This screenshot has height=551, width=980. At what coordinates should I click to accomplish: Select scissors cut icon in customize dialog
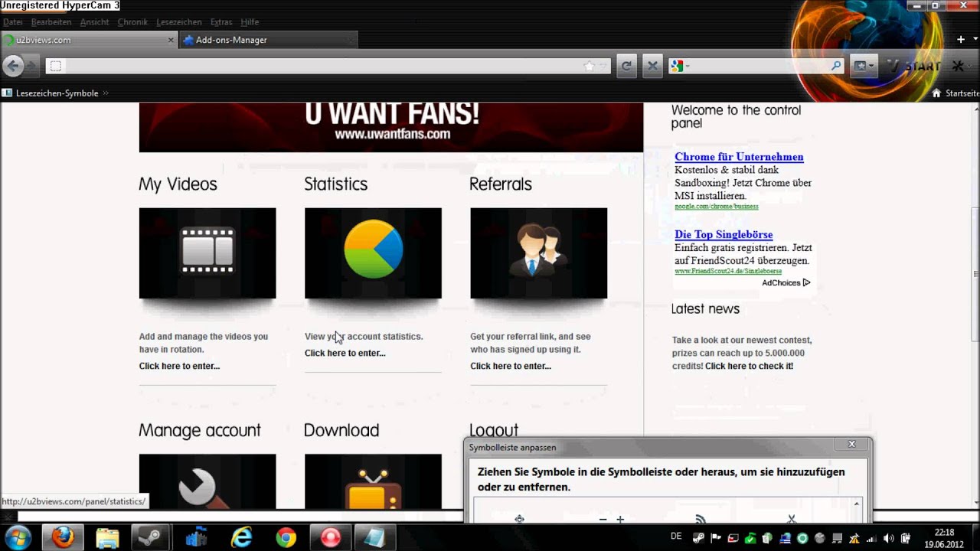[x=792, y=520]
